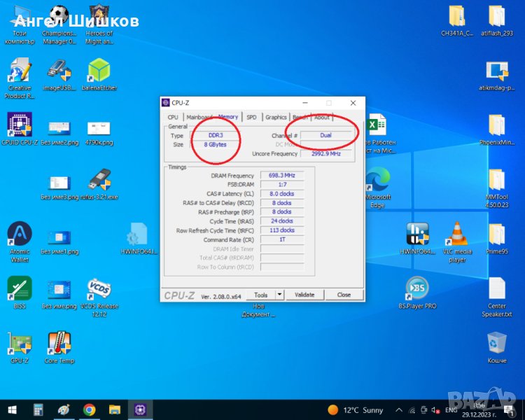Open the Atomic Wallet desktop shortcut
The height and width of the screenshot is (420, 525).
pyautogui.click(x=19, y=234)
